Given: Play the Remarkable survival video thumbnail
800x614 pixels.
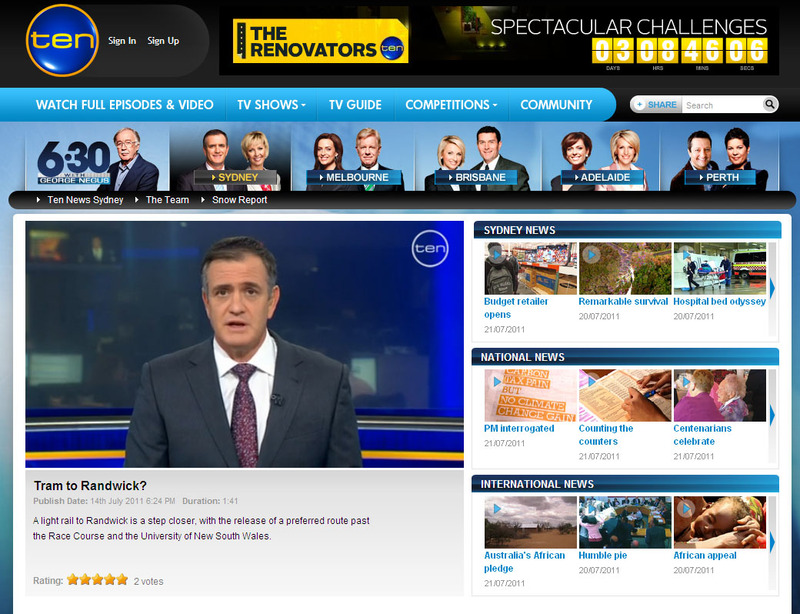Looking at the screenshot, I should (x=624, y=268).
